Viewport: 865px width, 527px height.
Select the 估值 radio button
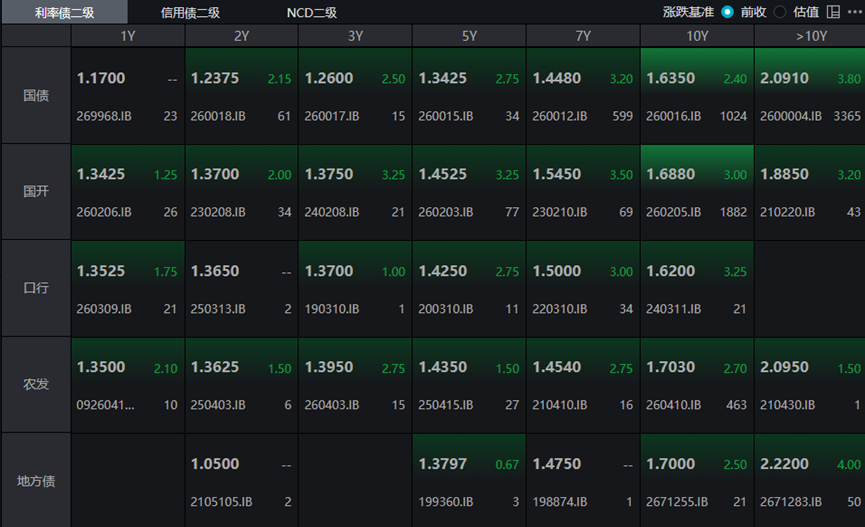(779, 12)
